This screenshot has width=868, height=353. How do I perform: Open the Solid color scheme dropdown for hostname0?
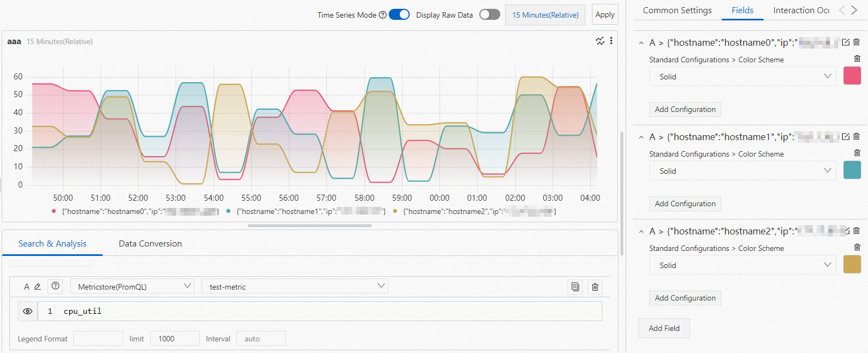click(x=744, y=77)
